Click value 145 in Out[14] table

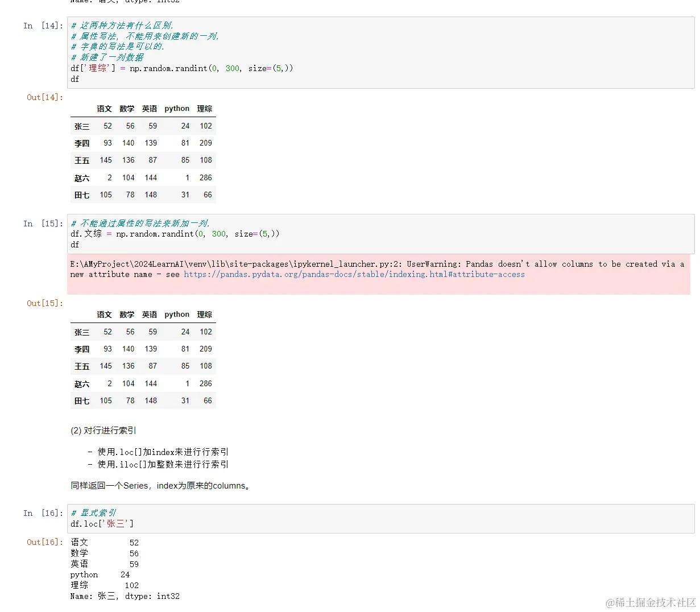pyautogui.click(x=106, y=160)
